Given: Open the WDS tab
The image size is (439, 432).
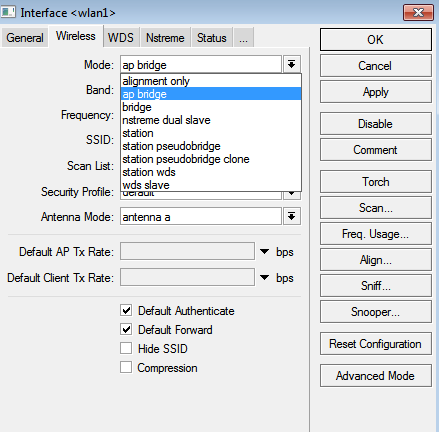Looking at the screenshot, I should [x=121, y=38].
